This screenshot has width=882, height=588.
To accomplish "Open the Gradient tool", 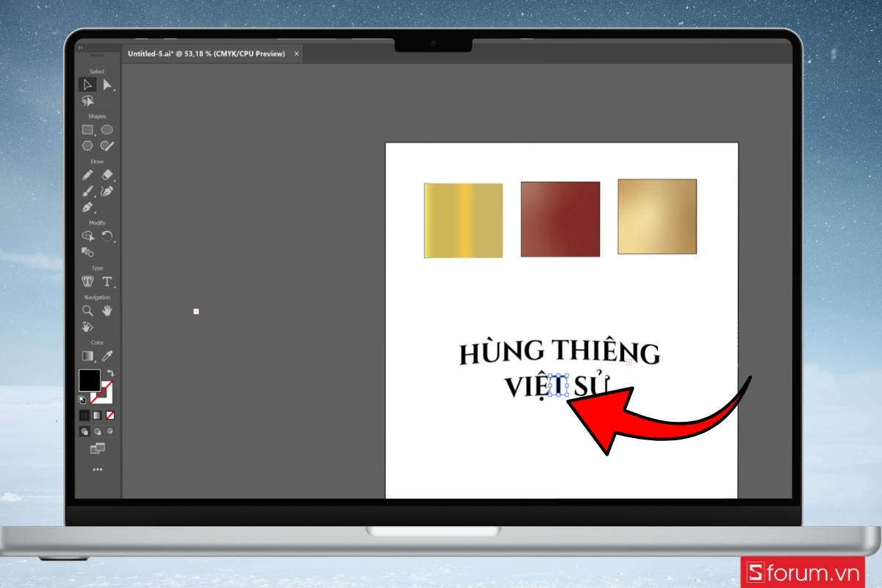I will click(x=87, y=356).
